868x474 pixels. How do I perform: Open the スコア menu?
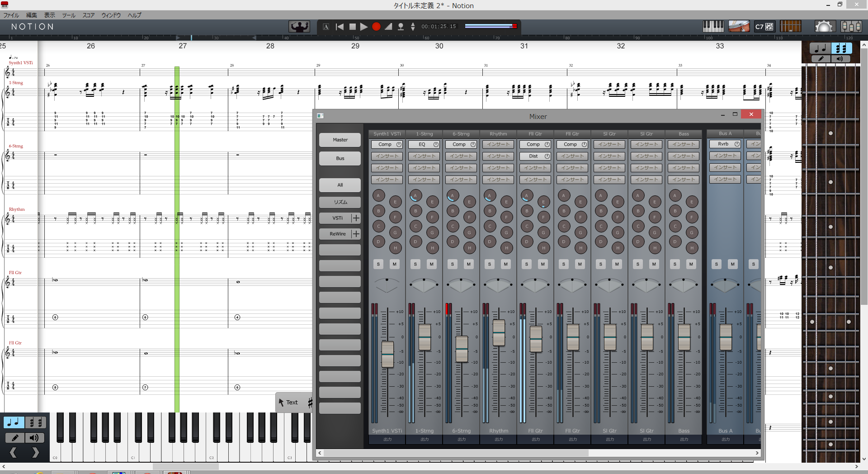pos(88,15)
